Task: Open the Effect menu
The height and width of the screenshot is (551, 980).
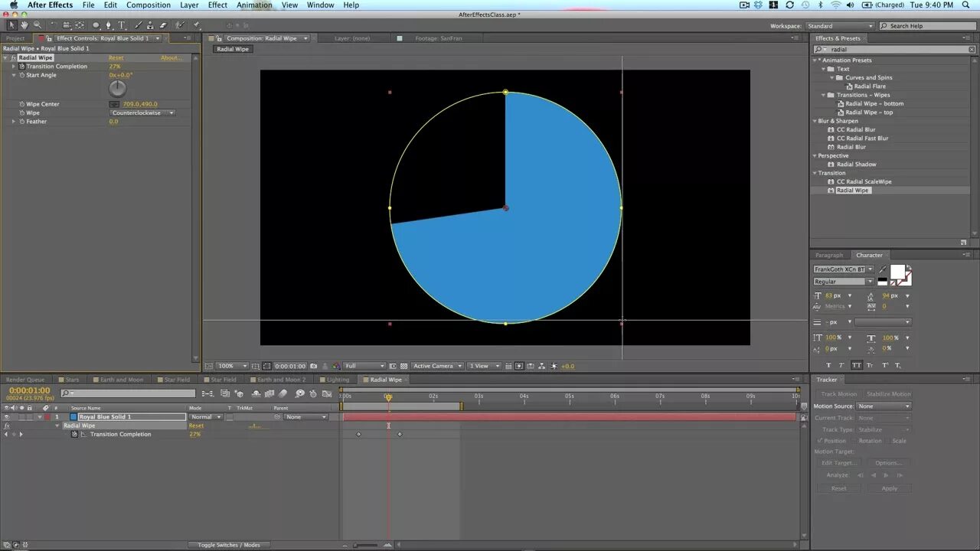Action: (x=217, y=5)
